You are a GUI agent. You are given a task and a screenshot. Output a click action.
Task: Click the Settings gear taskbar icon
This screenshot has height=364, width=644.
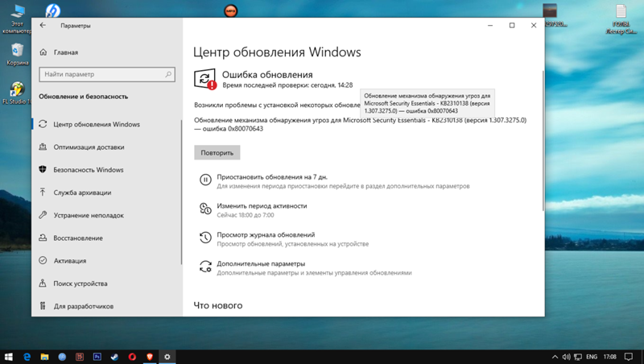click(x=167, y=357)
